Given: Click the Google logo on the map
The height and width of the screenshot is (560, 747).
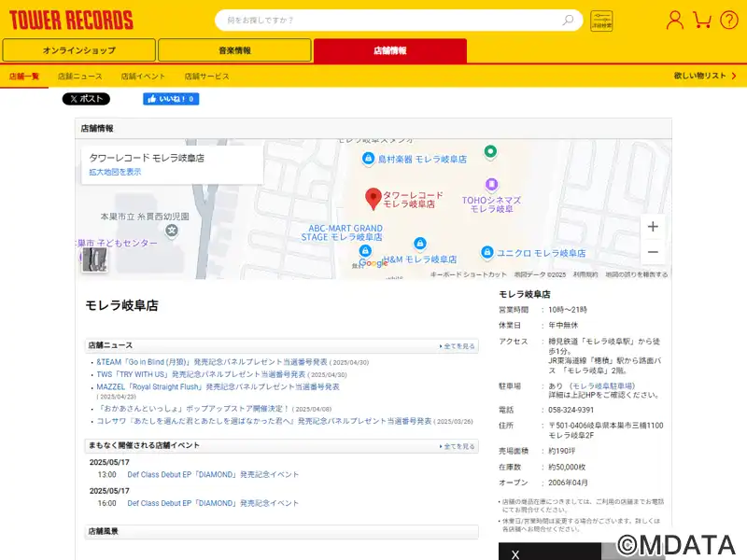Looking at the screenshot, I should (x=373, y=263).
